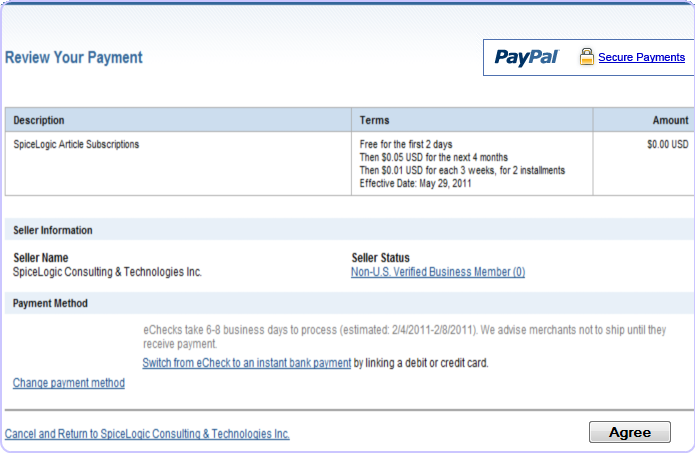Click the PayPal logo

526,58
